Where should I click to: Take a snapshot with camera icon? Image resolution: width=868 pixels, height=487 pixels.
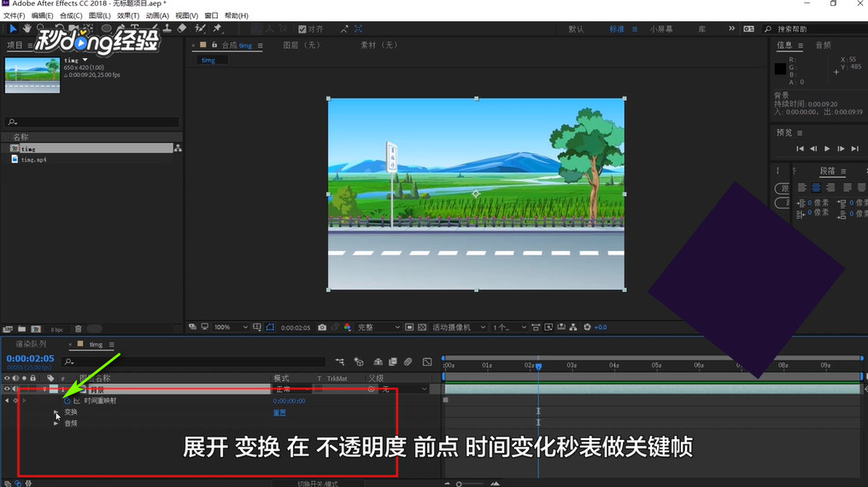(322, 327)
